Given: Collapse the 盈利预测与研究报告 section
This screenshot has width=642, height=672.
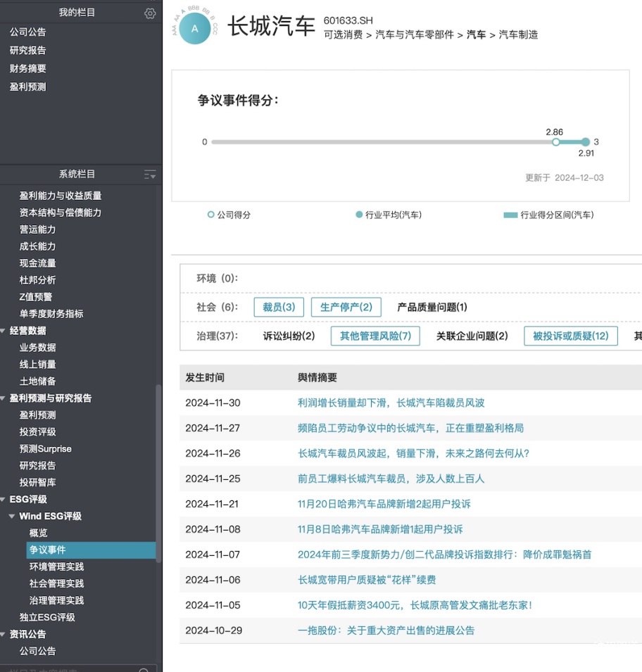Looking at the screenshot, I should point(4,398).
